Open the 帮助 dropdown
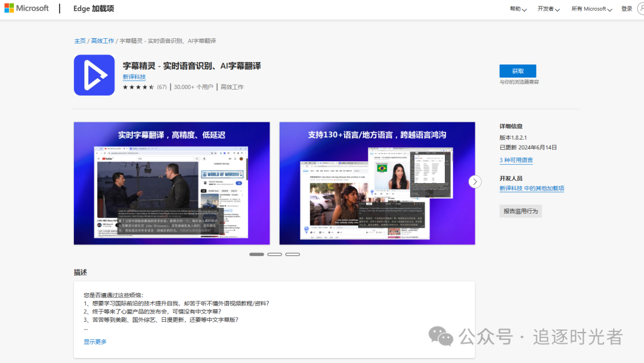 [516, 8]
